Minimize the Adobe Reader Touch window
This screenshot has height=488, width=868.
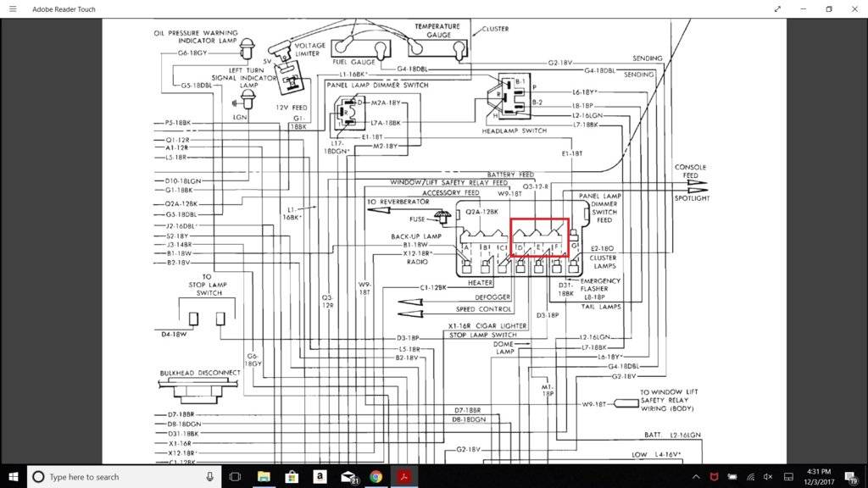point(804,9)
